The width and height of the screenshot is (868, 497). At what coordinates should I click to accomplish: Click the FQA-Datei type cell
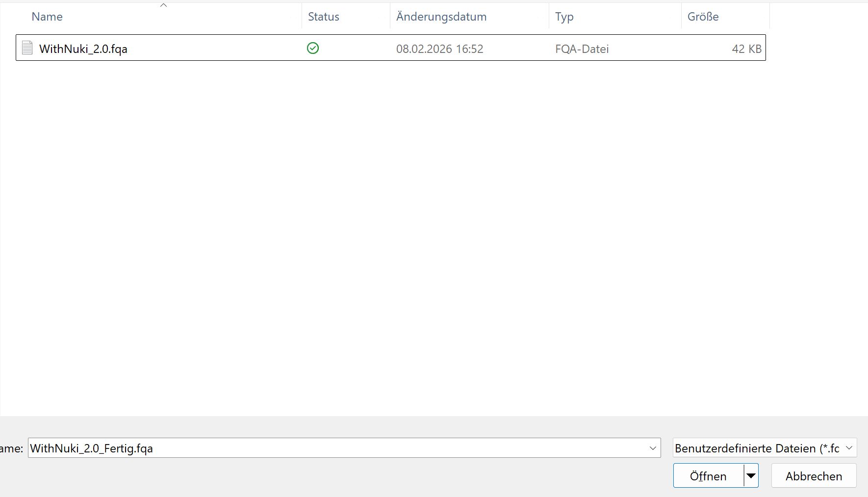pyautogui.click(x=582, y=49)
